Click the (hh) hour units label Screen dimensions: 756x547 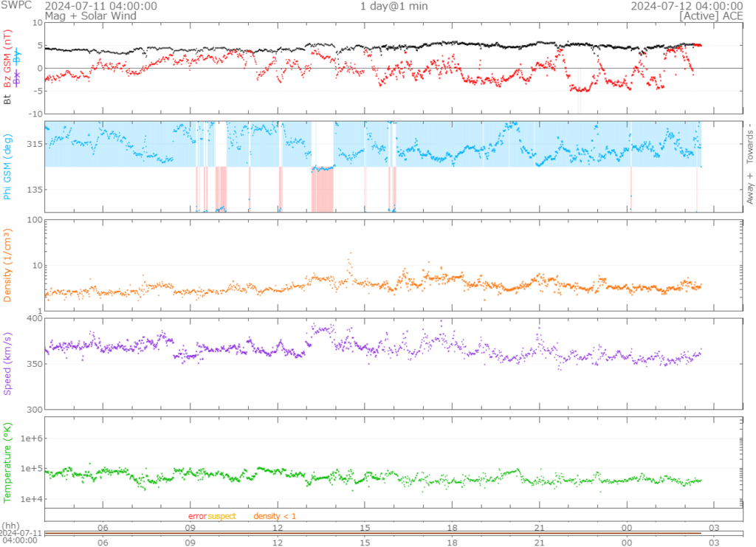11,526
